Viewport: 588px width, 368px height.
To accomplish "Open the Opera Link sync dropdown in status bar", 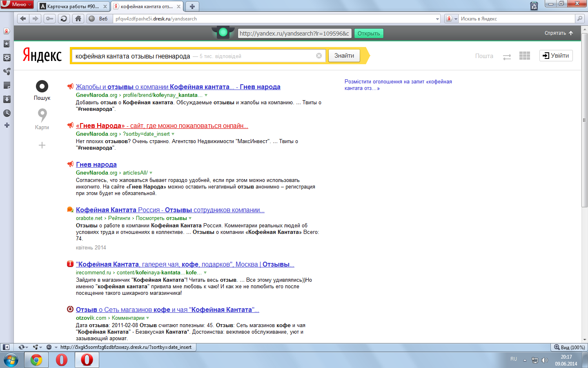I will pyautogui.click(x=23, y=347).
